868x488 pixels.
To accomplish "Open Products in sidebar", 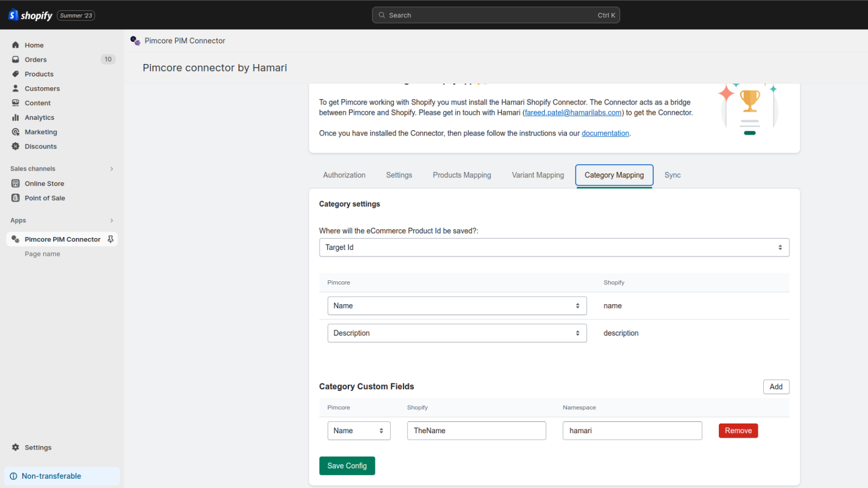I will tap(39, 74).
